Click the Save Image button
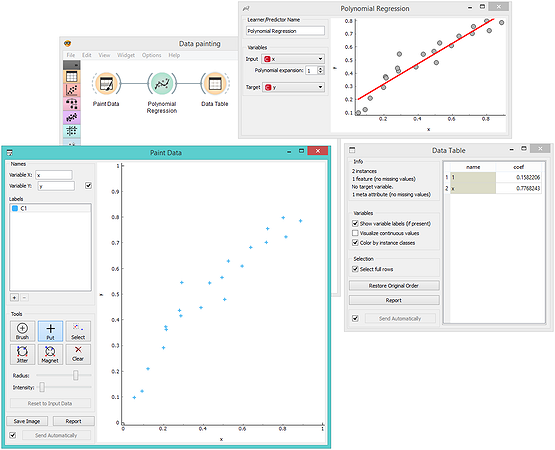 (x=27, y=421)
